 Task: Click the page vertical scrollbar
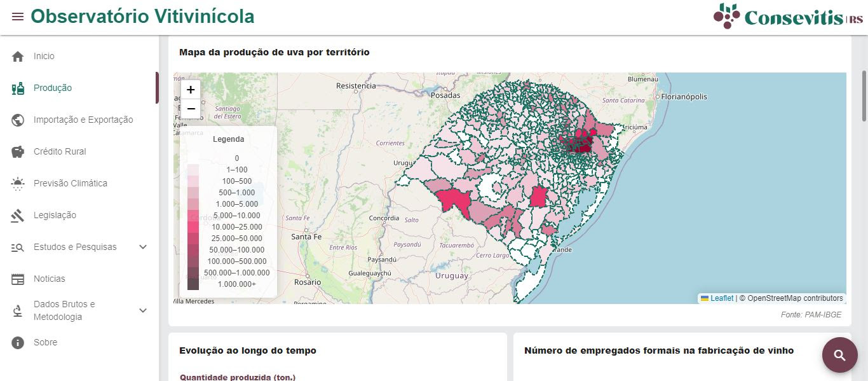tap(864, 95)
